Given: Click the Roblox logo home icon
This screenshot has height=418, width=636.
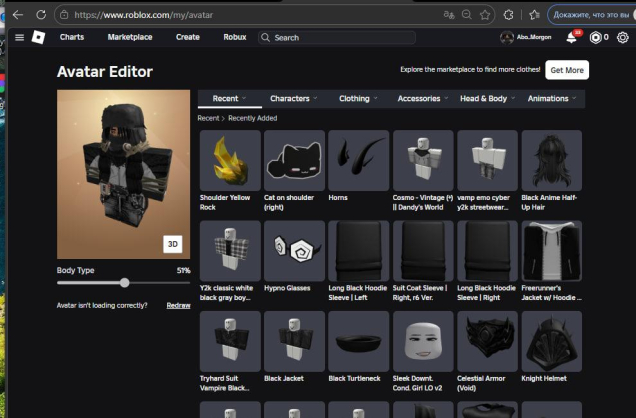Looking at the screenshot, I should (x=38, y=37).
